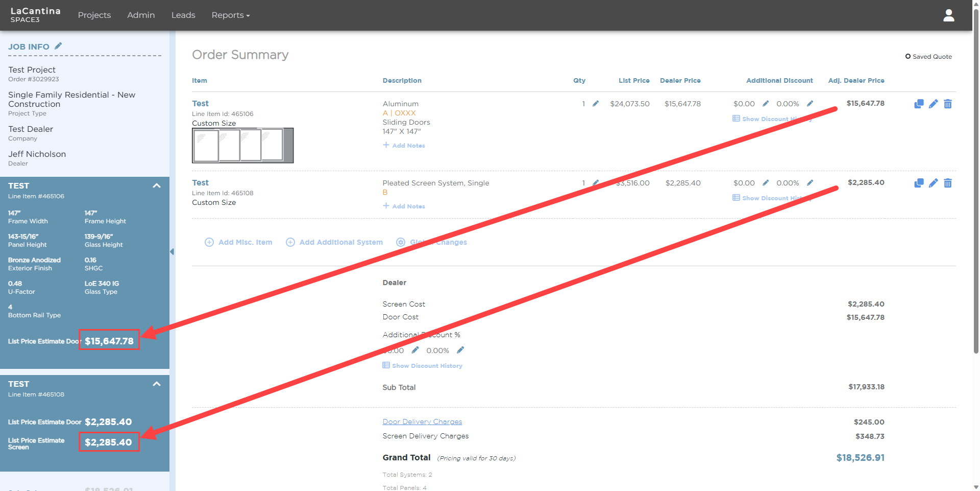
Task: Edit dealer additional discount amount pencil
Action: click(x=415, y=350)
